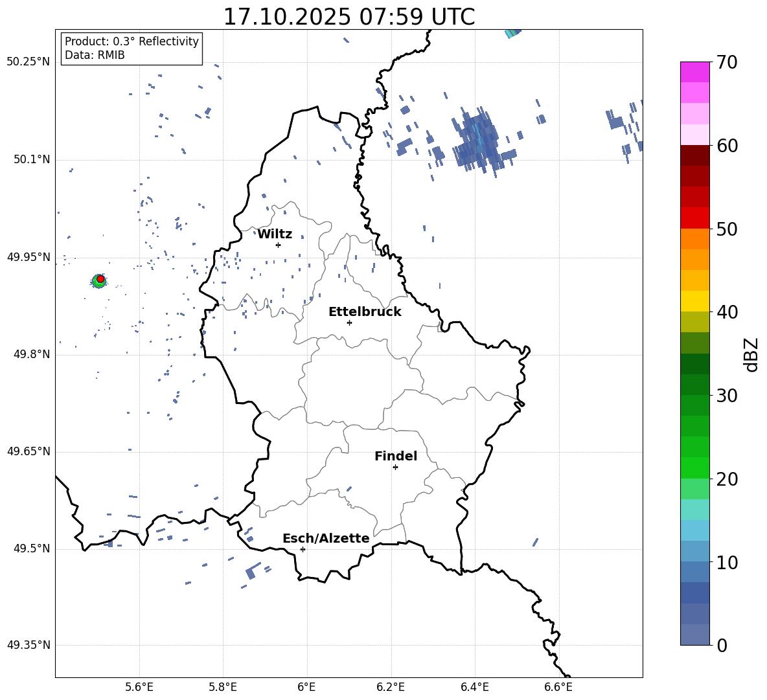Click the cross marker below Wiltz

click(278, 245)
